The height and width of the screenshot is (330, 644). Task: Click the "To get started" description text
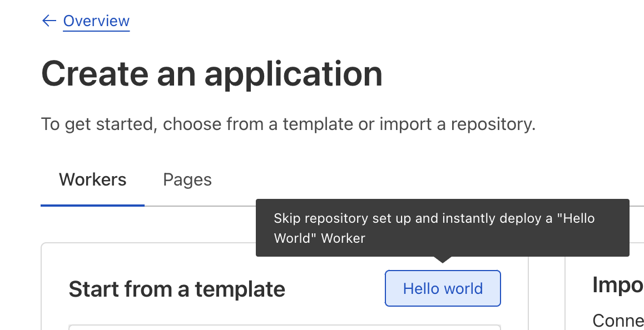click(x=288, y=124)
